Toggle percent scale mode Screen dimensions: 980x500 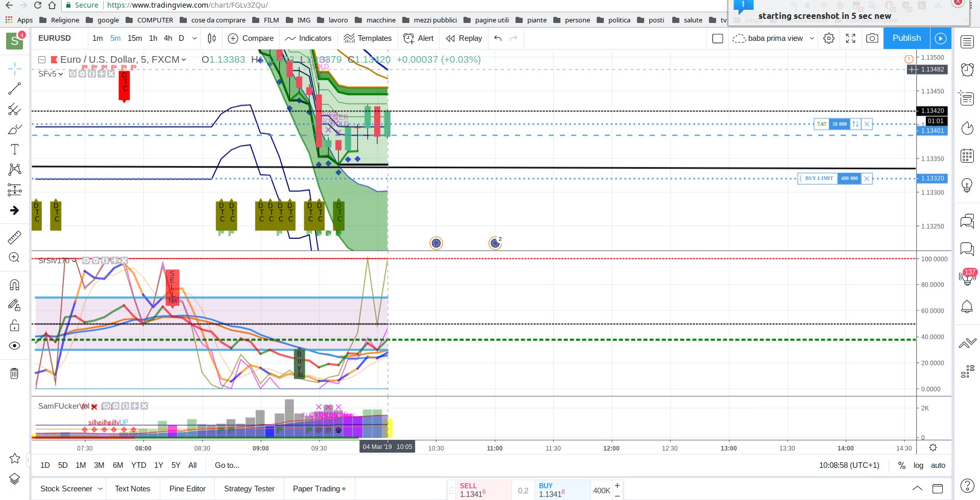point(902,465)
